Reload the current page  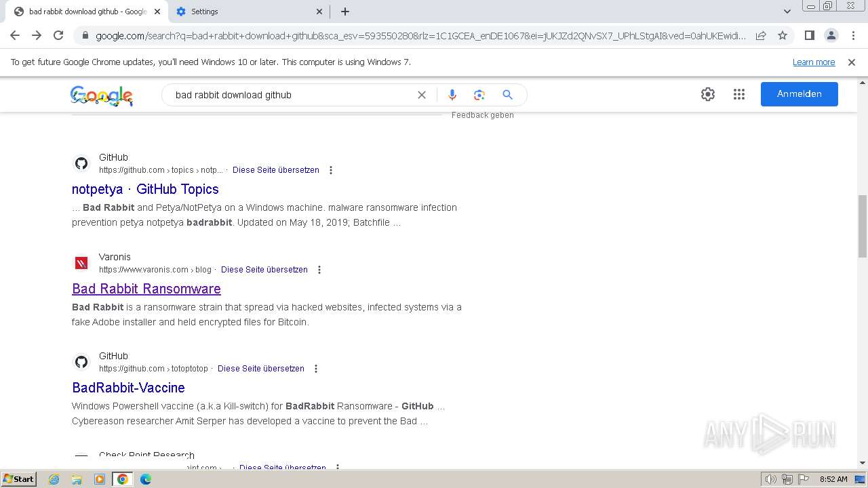coord(58,35)
